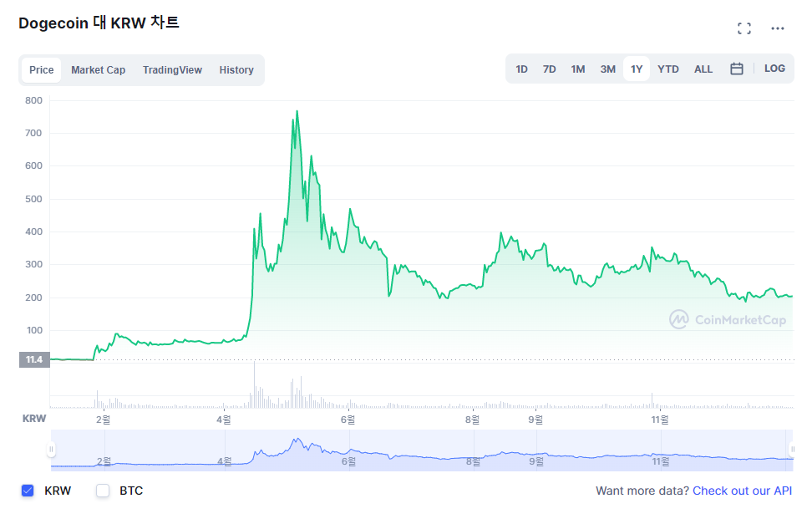
Task: Grab left handle of range navigator
Action: (51, 449)
